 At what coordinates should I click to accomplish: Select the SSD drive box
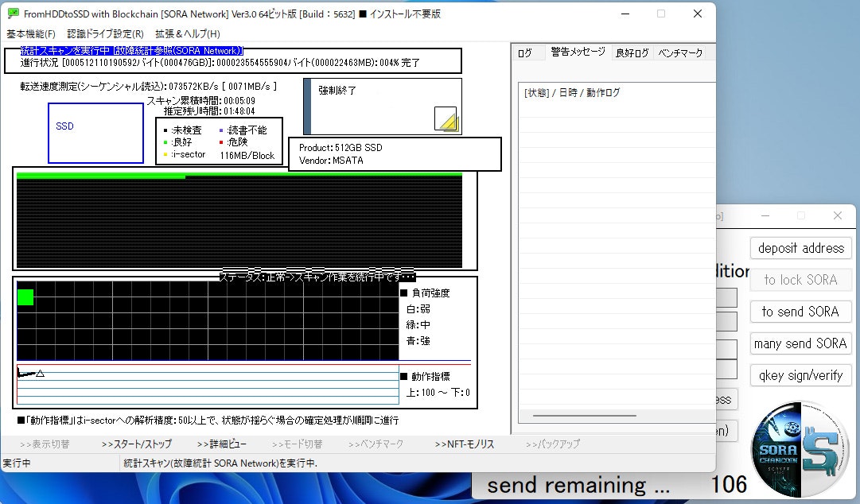(x=96, y=133)
